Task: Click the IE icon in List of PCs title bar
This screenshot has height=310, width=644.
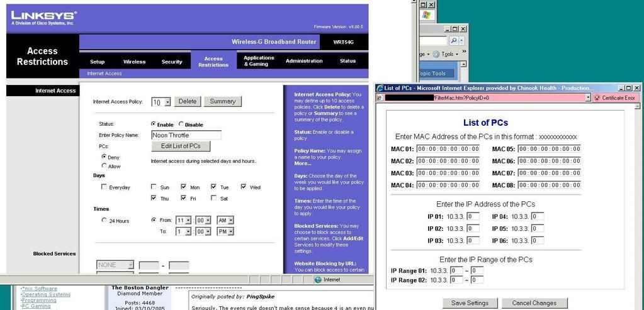Action: 379,87
